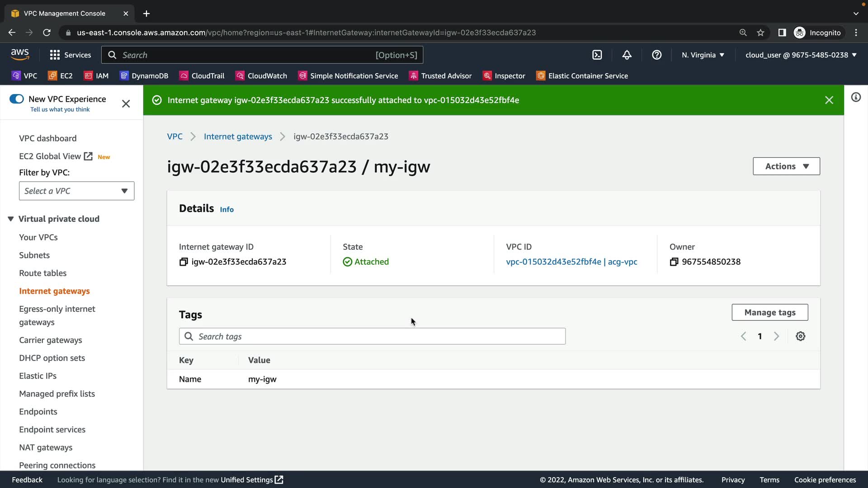Click the AWS logo home icon
Viewport: 868px width, 488px height.
click(20, 55)
